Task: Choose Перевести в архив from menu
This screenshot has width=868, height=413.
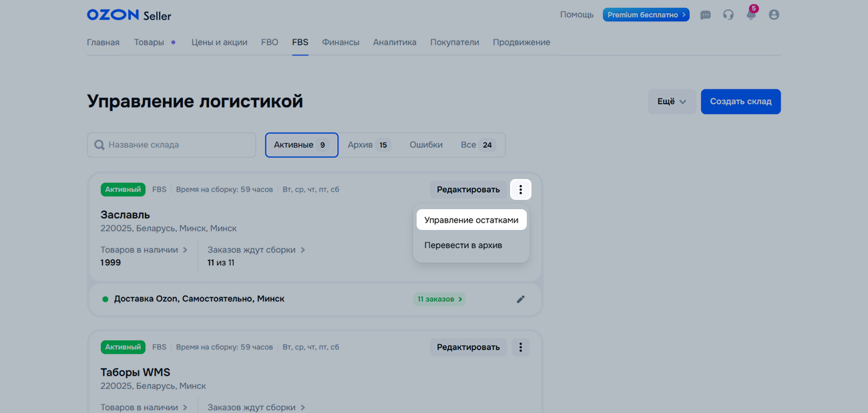Action: tap(463, 245)
